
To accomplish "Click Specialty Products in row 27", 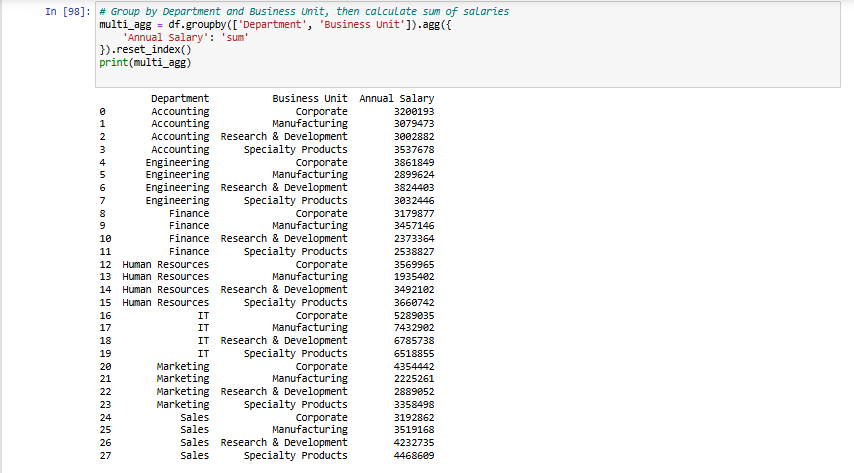I will click(295, 456).
